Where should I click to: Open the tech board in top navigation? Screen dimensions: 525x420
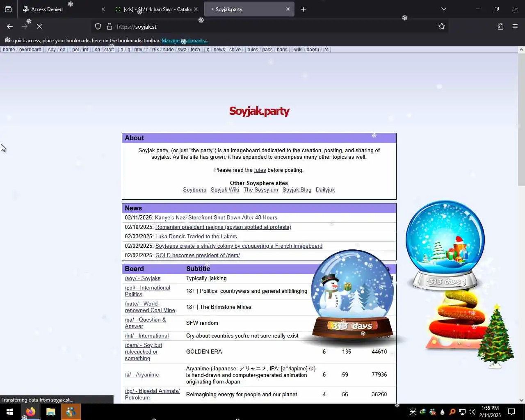point(195,50)
